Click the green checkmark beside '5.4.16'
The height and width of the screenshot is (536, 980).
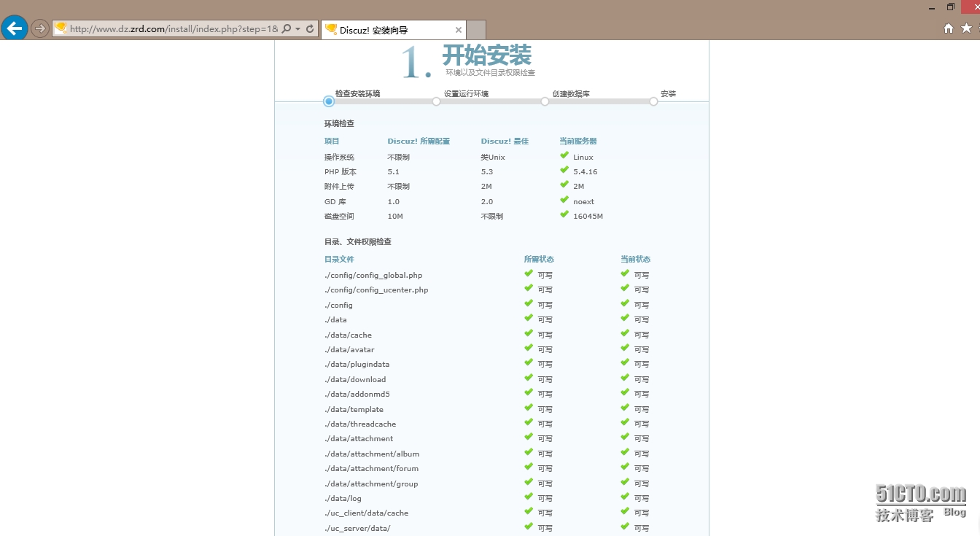[x=564, y=170]
